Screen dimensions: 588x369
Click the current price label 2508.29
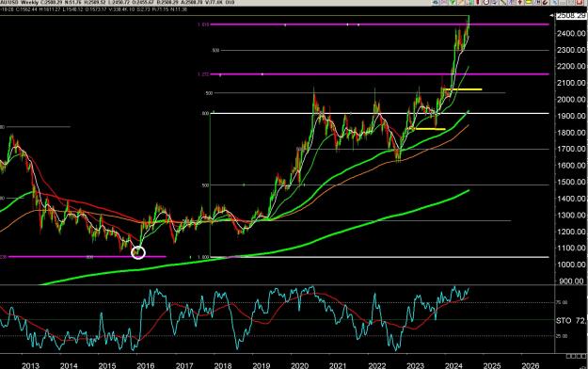570,15
